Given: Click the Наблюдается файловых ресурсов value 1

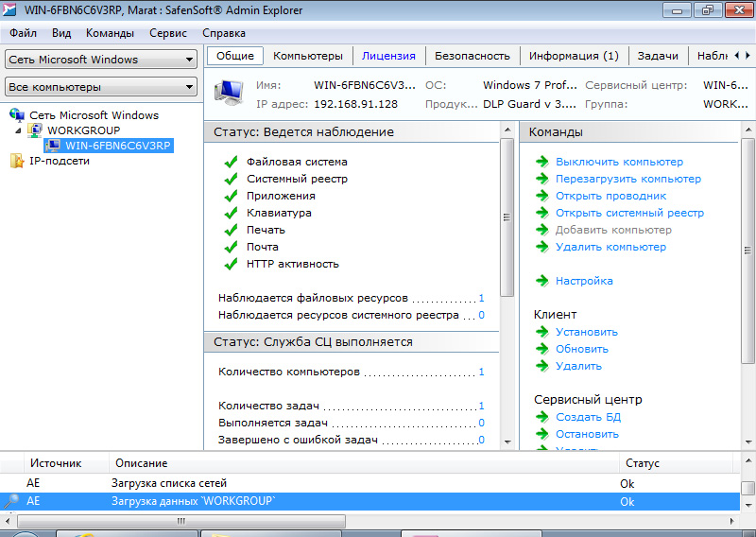Looking at the screenshot, I should (x=481, y=298).
